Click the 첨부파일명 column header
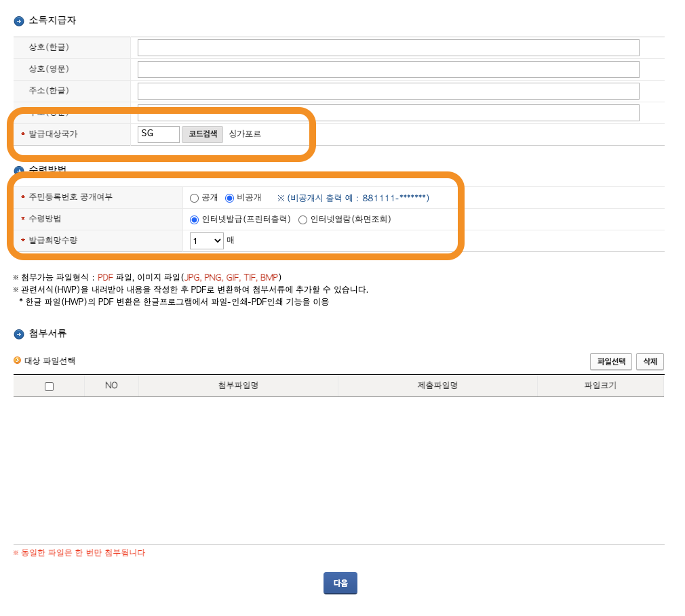The image size is (685, 616). [238, 386]
